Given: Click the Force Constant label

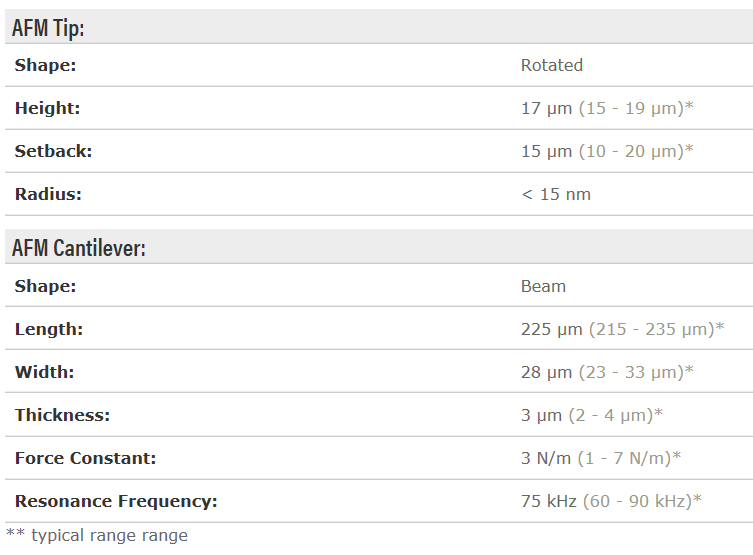Looking at the screenshot, I should [x=85, y=458].
